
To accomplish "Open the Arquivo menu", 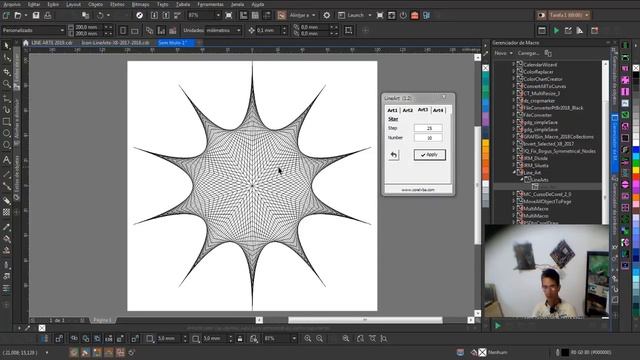I will click(12, 4).
